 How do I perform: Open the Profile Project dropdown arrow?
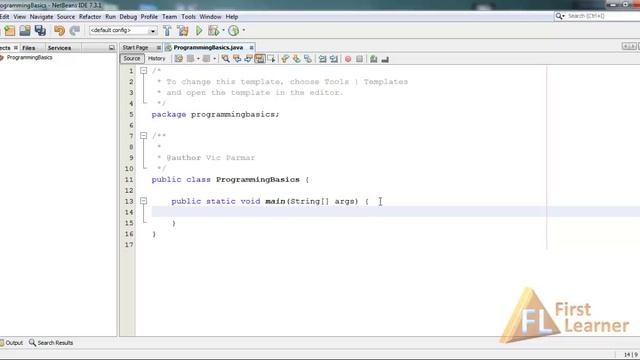click(244, 30)
